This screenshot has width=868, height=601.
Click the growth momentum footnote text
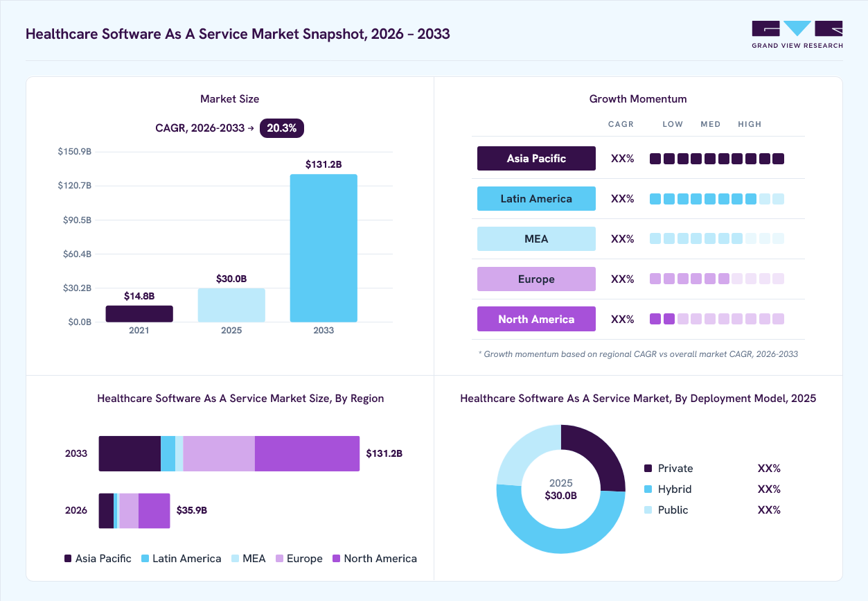pyautogui.click(x=638, y=354)
